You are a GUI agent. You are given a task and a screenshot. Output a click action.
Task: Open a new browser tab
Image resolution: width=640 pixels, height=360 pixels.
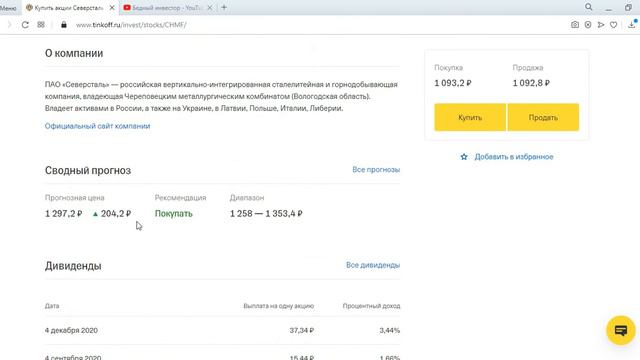[224, 7]
